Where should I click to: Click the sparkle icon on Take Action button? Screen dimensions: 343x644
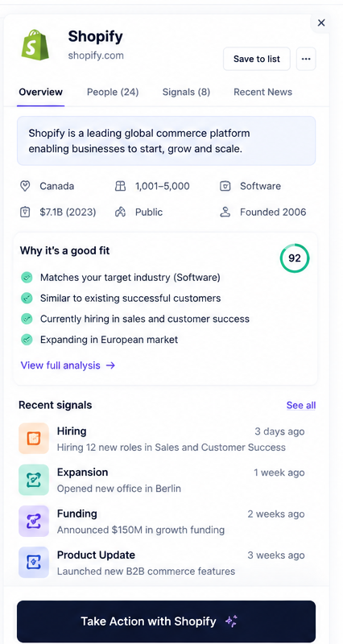[x=231, y=621]
